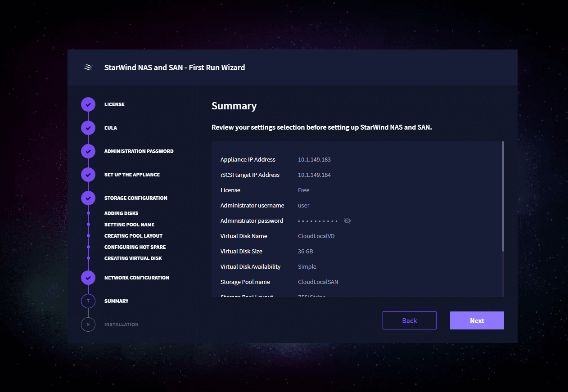
Task: Click the License step checkmark circle
Action: 88,104
